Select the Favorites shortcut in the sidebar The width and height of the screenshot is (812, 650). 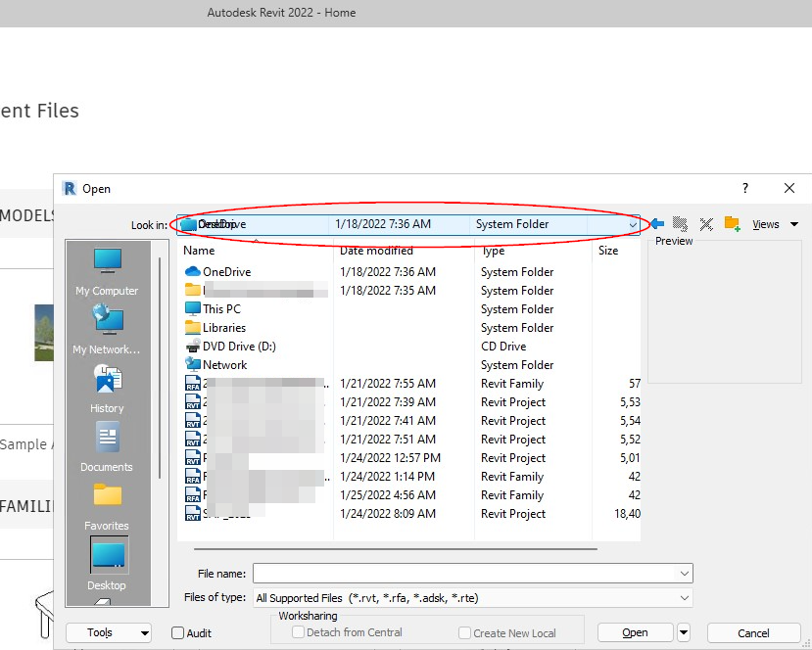pos(106,503)
